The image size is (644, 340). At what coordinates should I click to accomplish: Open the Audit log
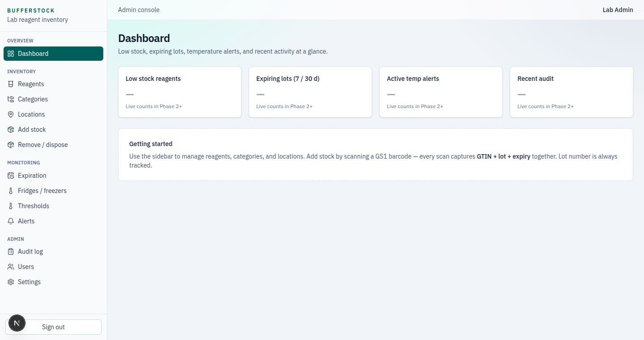point(53,252)
